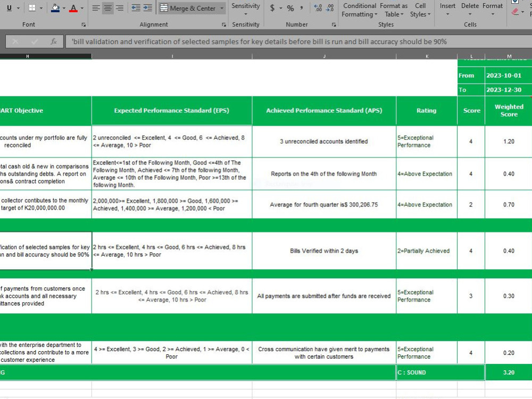Select weighted score 0.30 cell
The width and height of the screenshot is (532, 399).
509,296
